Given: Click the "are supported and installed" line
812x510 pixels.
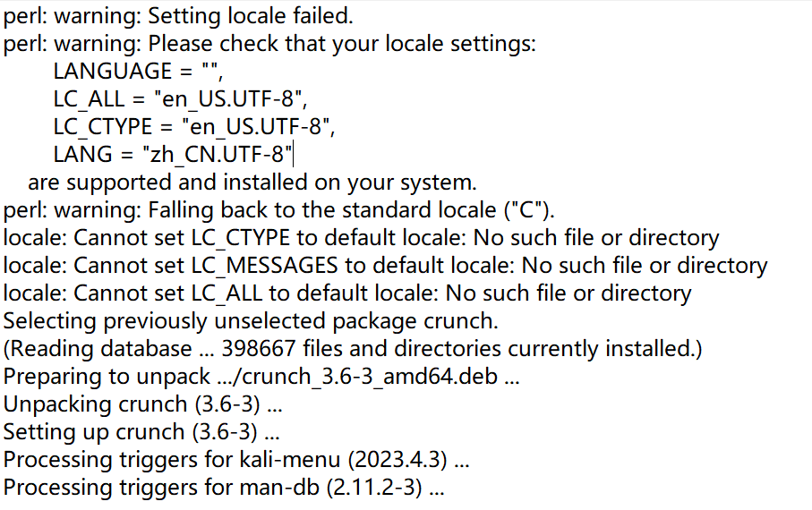Looking at the screenshot, I should pos(252,183).
